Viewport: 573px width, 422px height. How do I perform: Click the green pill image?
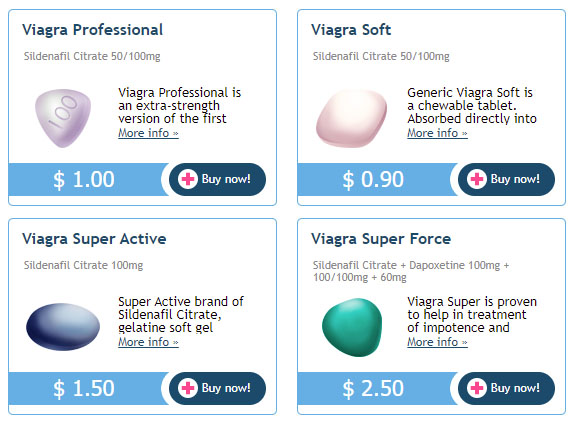[x=352, y=327]
